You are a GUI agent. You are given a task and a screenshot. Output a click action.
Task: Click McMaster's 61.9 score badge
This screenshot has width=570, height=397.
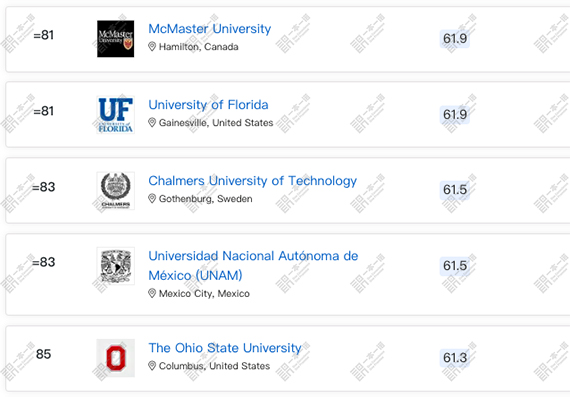[x=455, y=39]
